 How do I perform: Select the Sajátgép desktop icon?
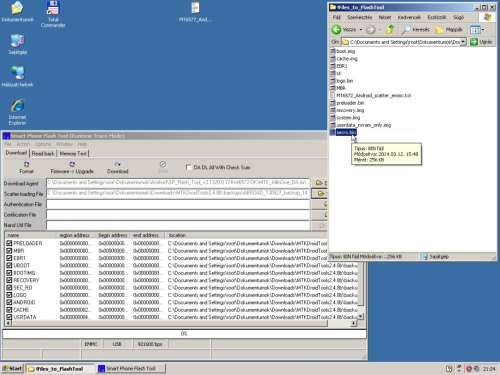(x=17, y=44)
